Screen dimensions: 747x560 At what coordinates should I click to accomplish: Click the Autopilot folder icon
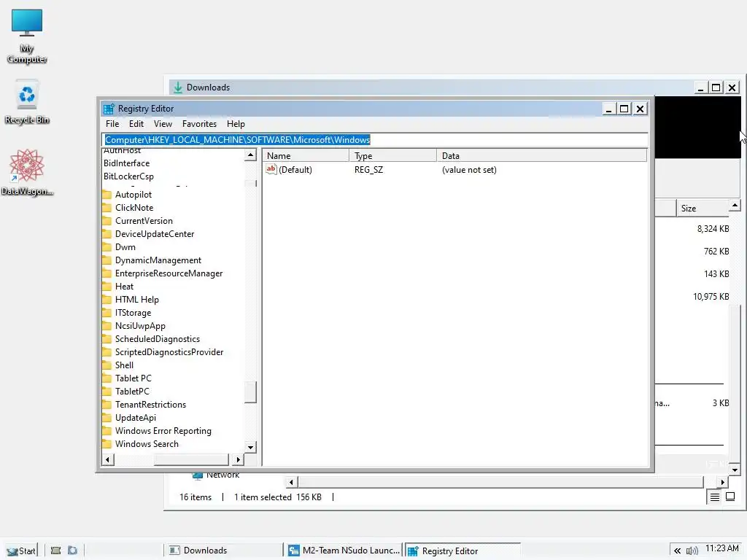[x=107, y=194]
